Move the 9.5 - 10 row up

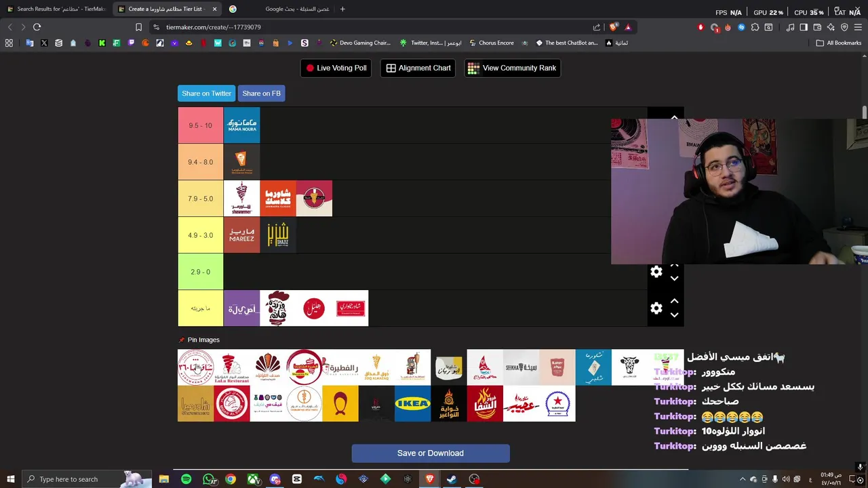click(674, 118)
